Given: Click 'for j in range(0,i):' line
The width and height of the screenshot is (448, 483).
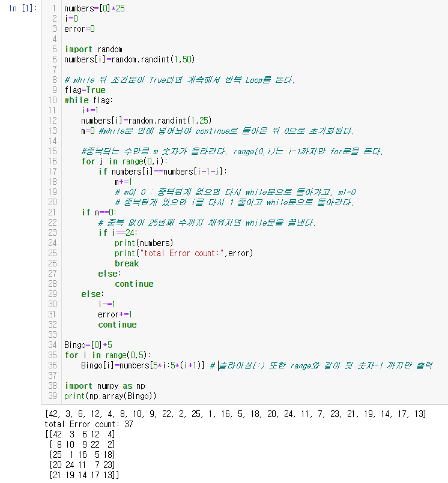Looking at the screenshot, I should 124,161.
